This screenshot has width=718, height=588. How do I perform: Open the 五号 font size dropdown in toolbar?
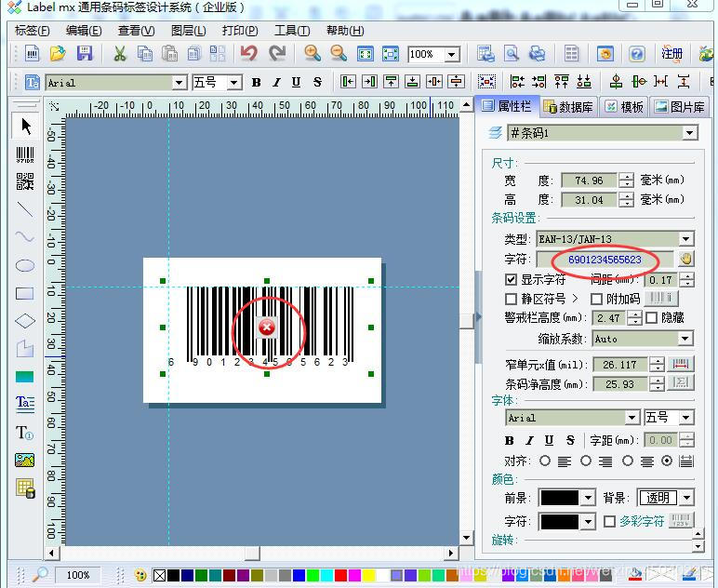234,83
